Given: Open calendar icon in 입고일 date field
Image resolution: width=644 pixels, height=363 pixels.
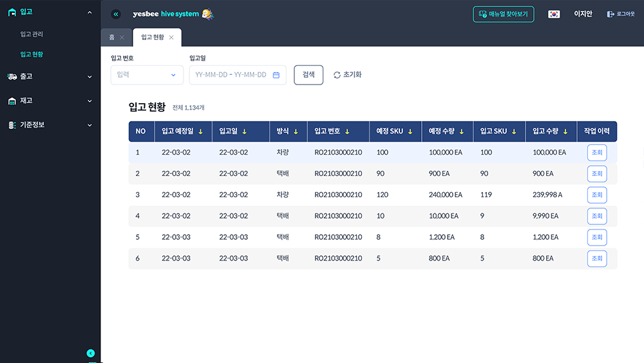Looking at the screenshot, I should coord(276,75).
